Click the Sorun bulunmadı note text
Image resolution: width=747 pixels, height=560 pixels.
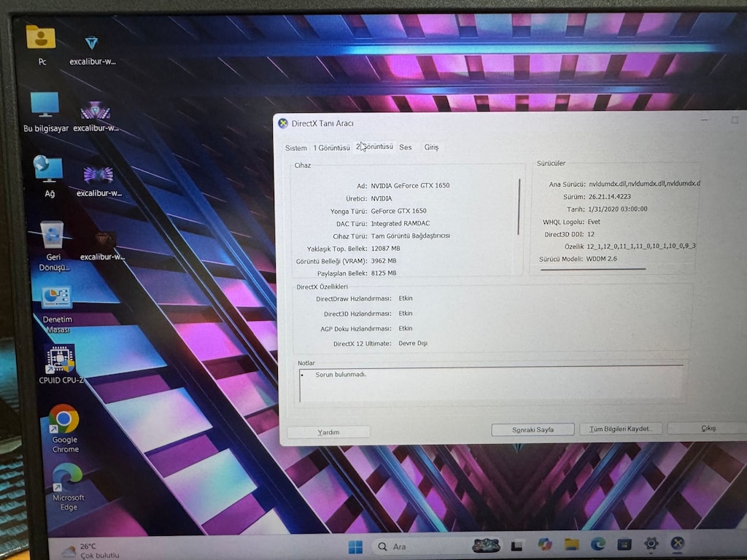coord(341,374)
